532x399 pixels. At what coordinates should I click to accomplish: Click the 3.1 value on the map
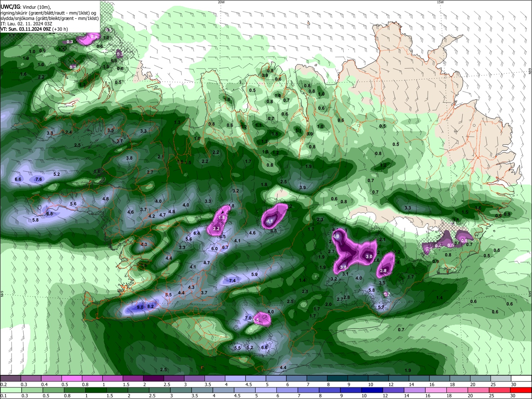[345, 274]
